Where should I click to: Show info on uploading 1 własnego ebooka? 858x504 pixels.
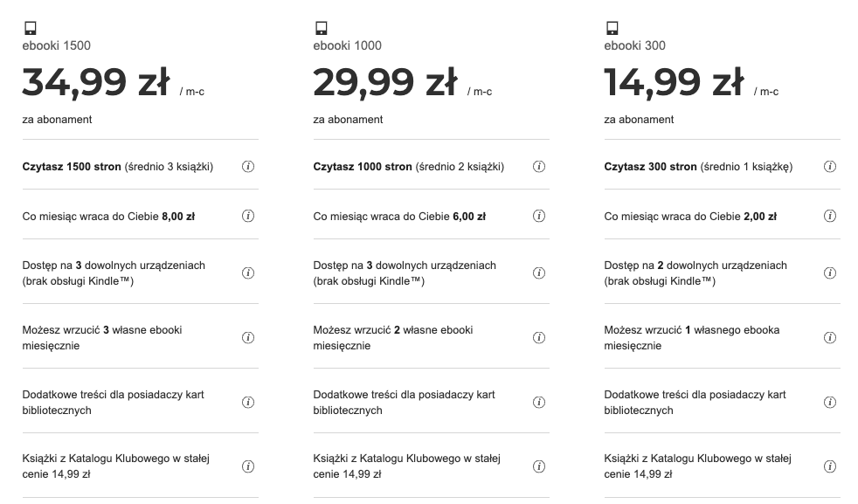830,337
